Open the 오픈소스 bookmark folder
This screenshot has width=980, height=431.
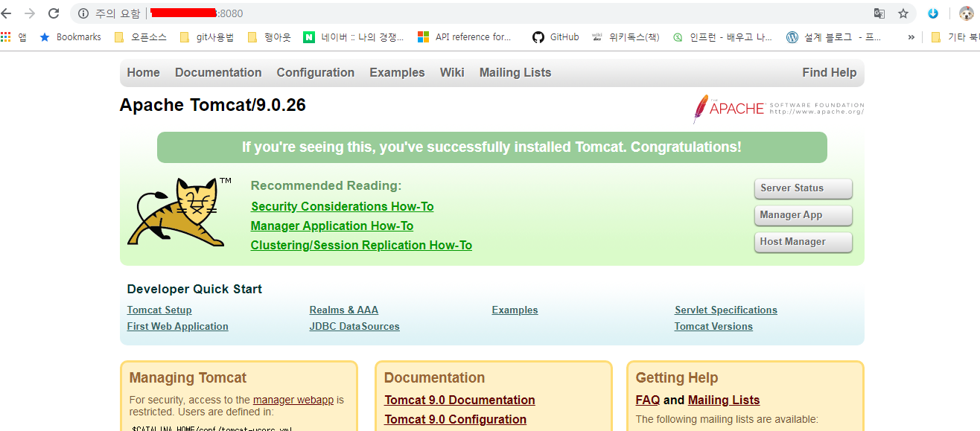point(140,36)
